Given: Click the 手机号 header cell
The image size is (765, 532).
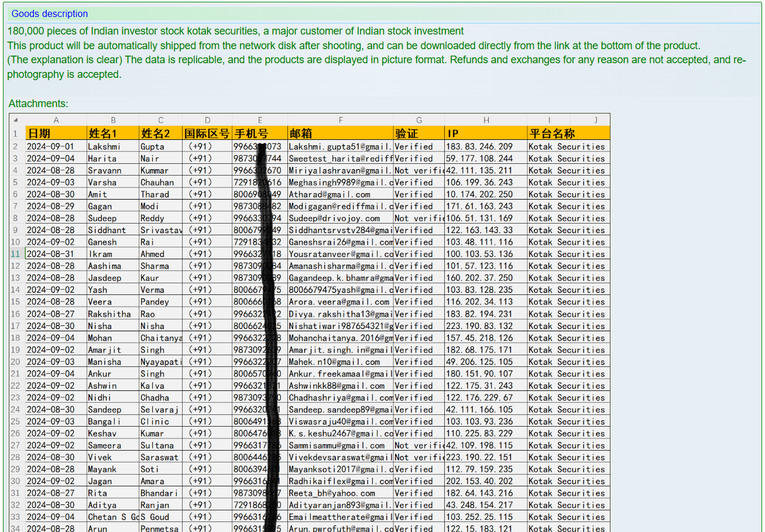Looking at the screenshot, I should (x=251, y=133).
